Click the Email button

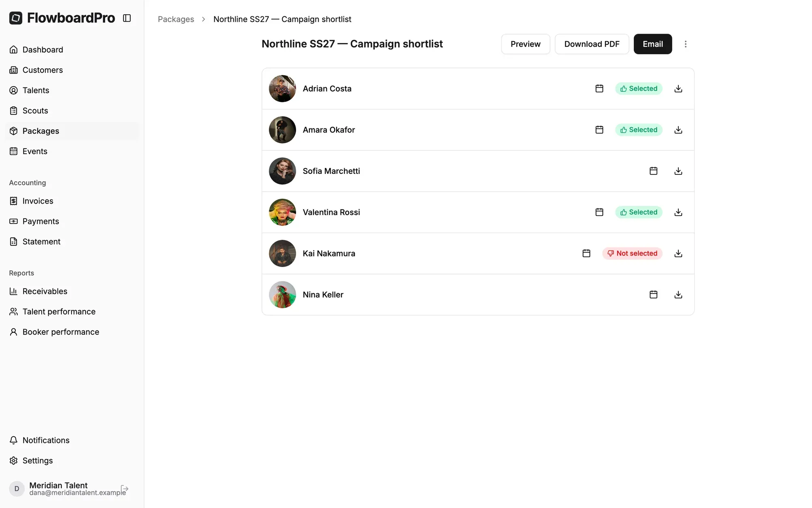pos(652,44)
